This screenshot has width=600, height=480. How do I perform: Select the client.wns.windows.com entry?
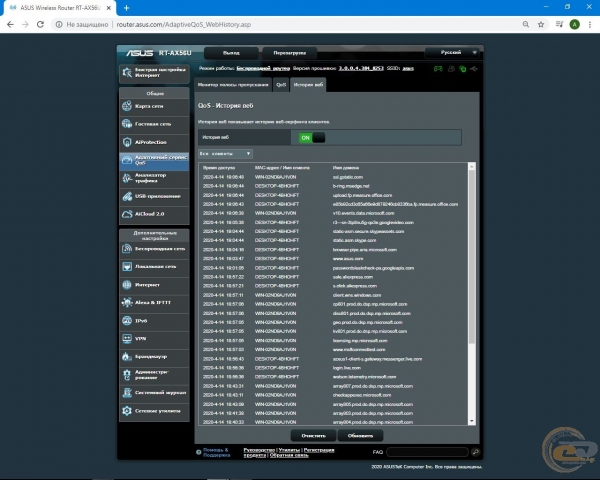[357, 295]
